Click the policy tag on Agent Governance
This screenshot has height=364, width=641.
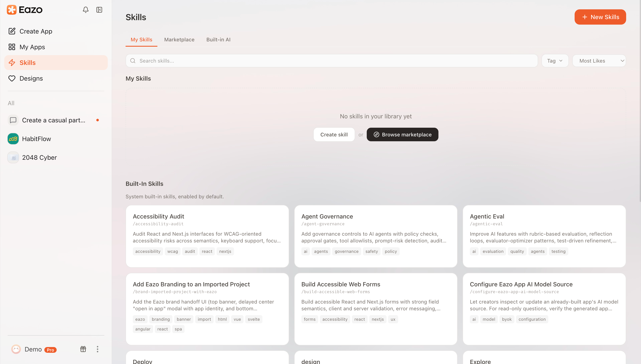391,251
